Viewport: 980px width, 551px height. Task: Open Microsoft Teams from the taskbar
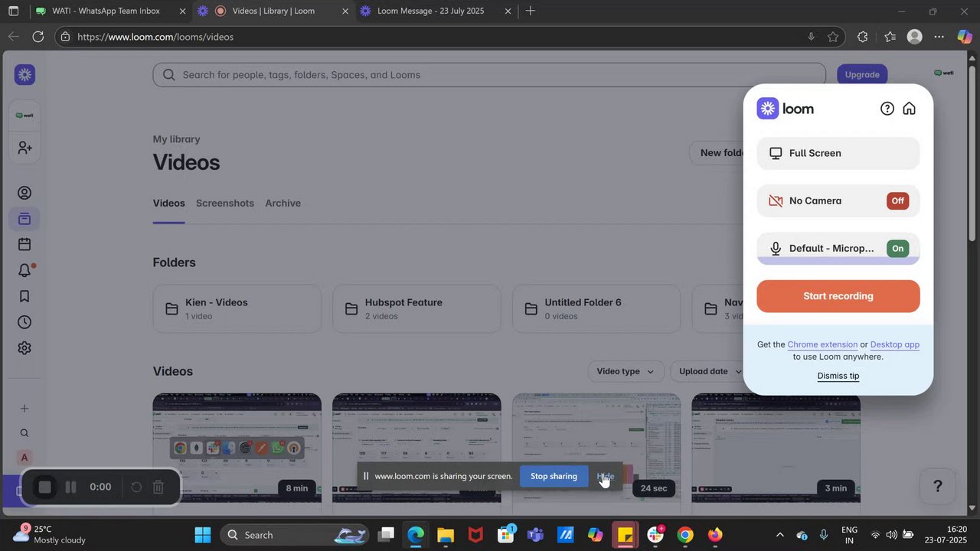tap(535, 535)
